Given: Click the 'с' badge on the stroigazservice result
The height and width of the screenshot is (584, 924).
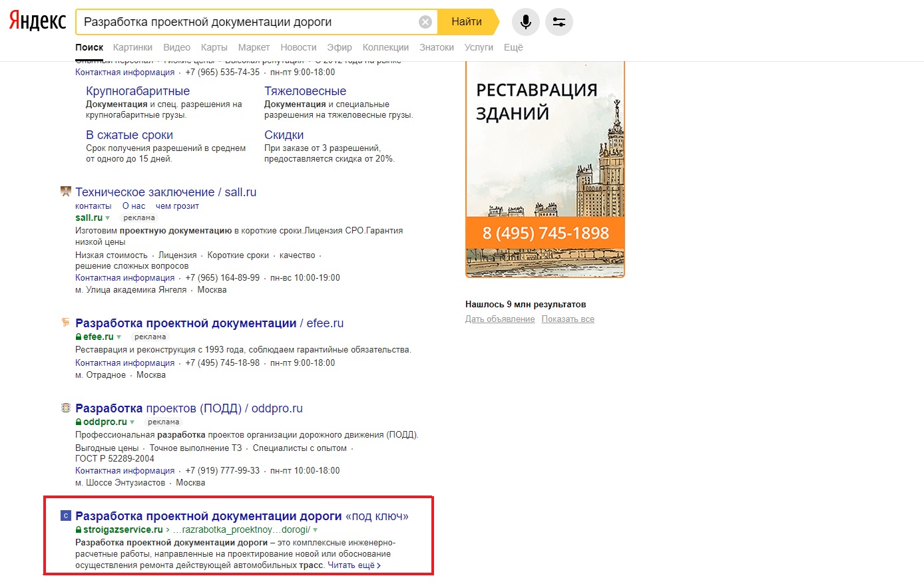Looking at the screenshot, I should (65, 515).
